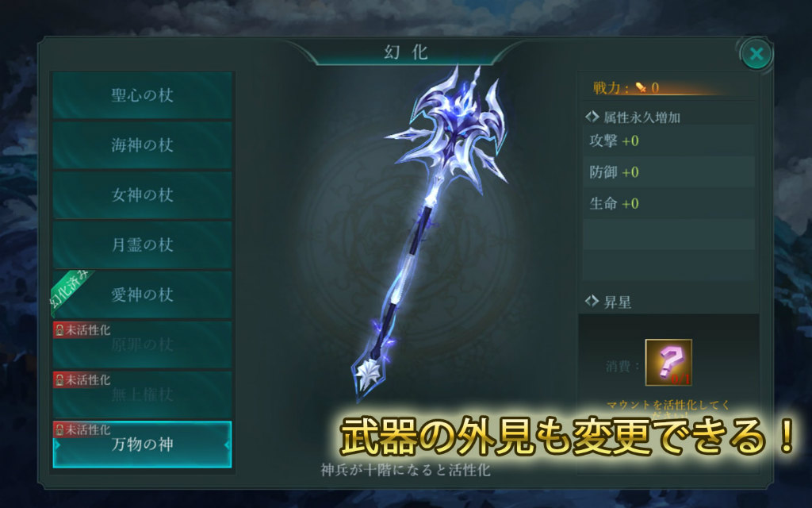
Task: Select the 愛神の杖 entry
Action: click(143, 294)
